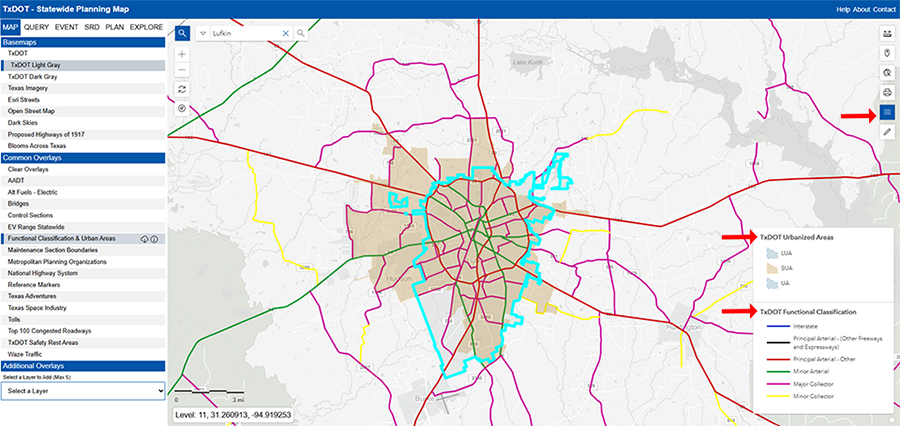Enable Alt Fuels - Electric overlay

83,192
